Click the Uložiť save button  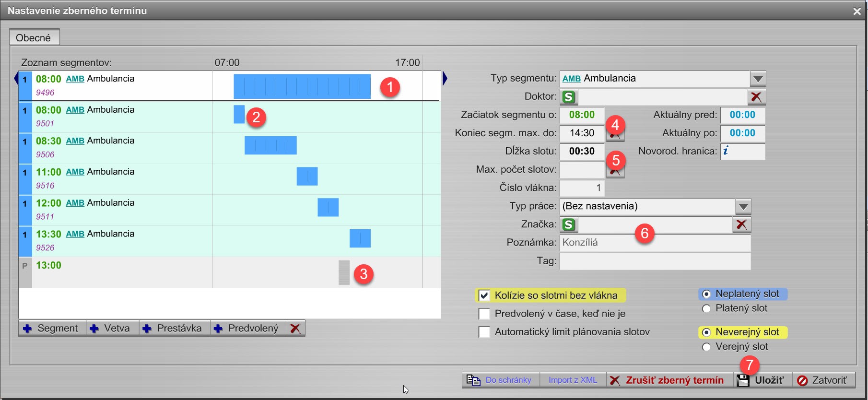point(762,380)
